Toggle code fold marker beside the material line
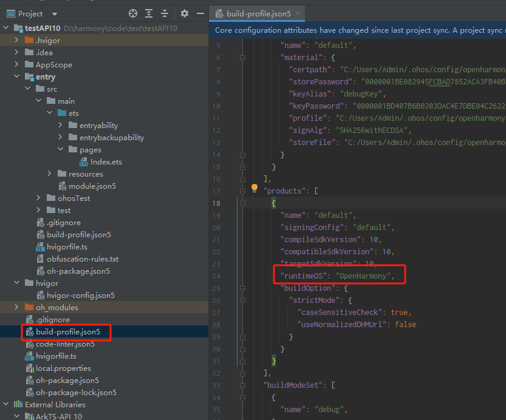The image size is (506, 420). click(x=243, y=58)
